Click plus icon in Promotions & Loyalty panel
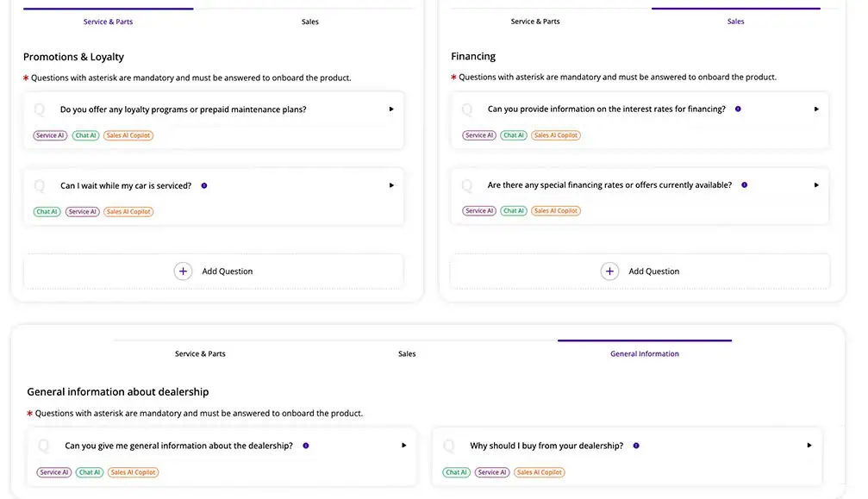The image size is (868, 499). (183, 271)
